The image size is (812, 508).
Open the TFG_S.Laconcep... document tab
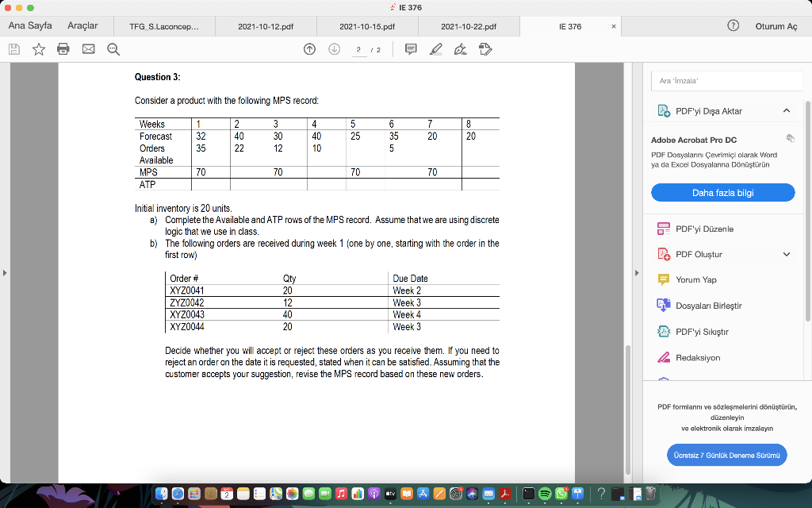pyautogui.click(x=164, y=26)
